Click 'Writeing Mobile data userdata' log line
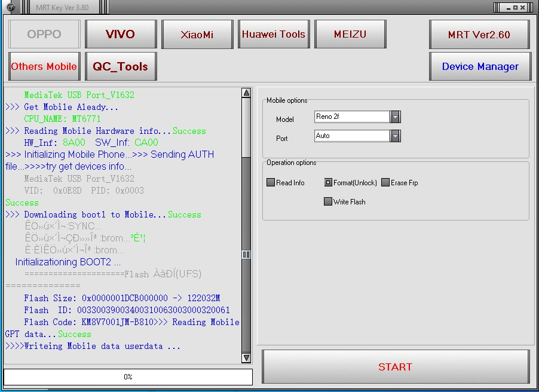 [93, 346]
